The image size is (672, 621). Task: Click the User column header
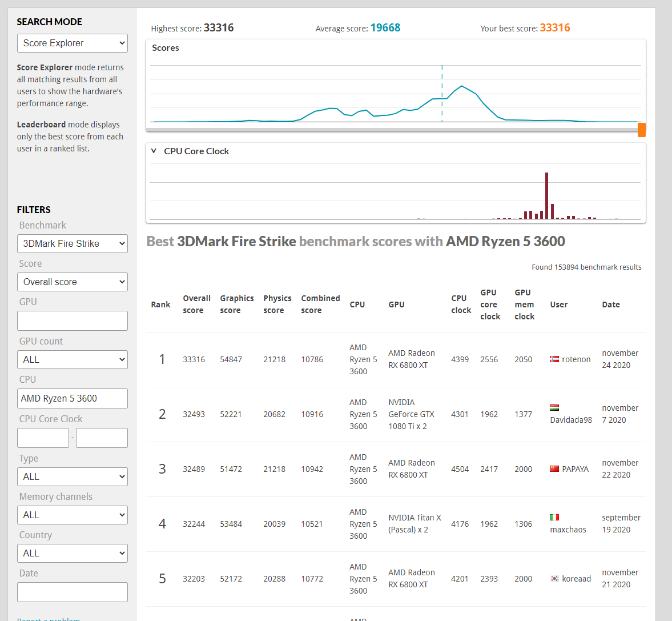coord(559,305)
